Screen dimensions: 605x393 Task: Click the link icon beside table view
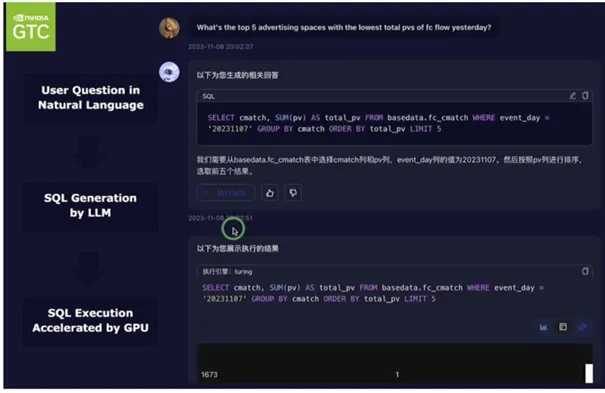point(583,327)
